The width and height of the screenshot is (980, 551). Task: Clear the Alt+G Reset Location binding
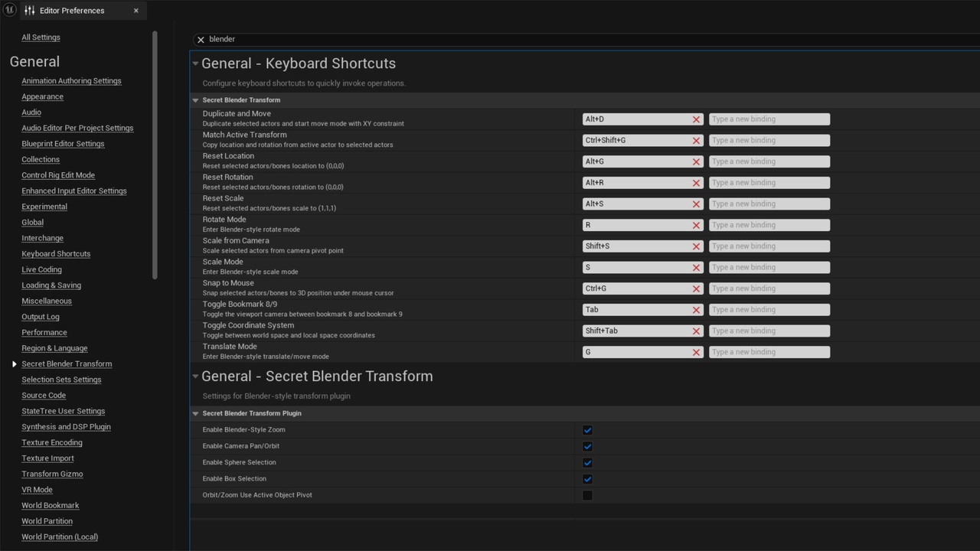696,161
